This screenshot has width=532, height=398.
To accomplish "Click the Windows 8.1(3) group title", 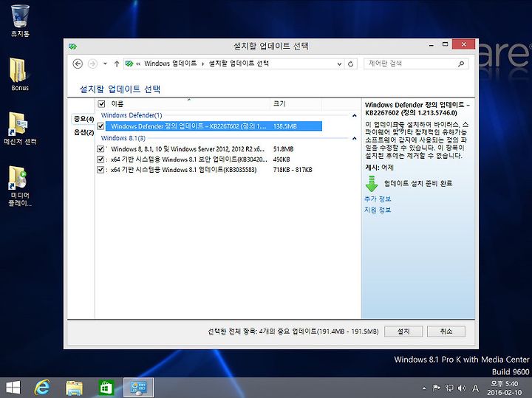I will tap(123, 138).
